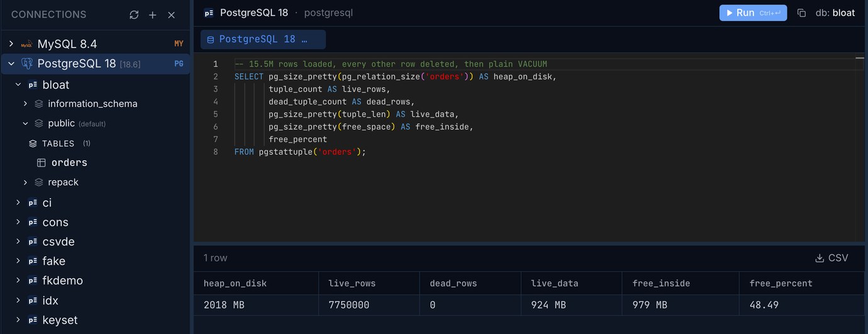Viewport: 868px width, 334px height.
Task: Click the csvde database icon
Action: pyautogui.click(x=33, y=242)
